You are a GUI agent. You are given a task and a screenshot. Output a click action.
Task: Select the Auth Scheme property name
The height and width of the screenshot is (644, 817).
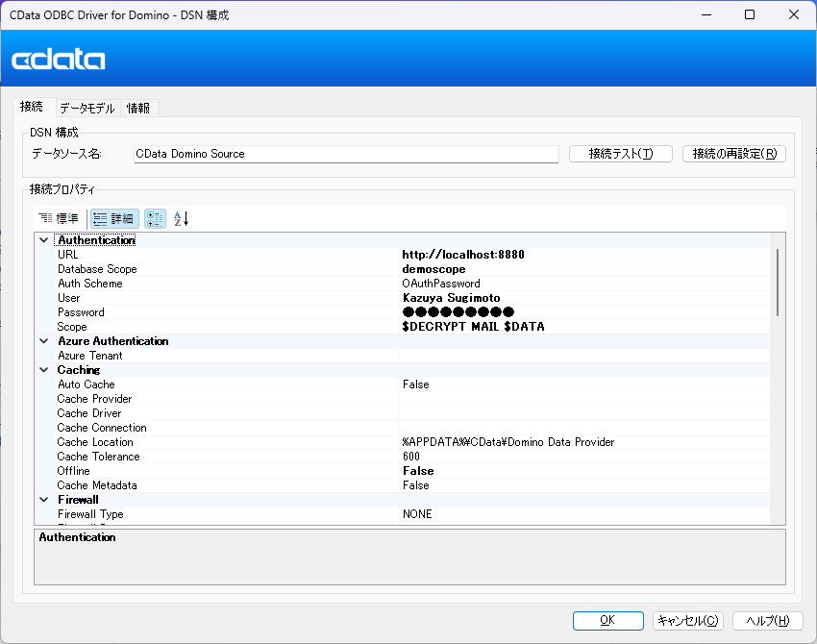point(90,284)
